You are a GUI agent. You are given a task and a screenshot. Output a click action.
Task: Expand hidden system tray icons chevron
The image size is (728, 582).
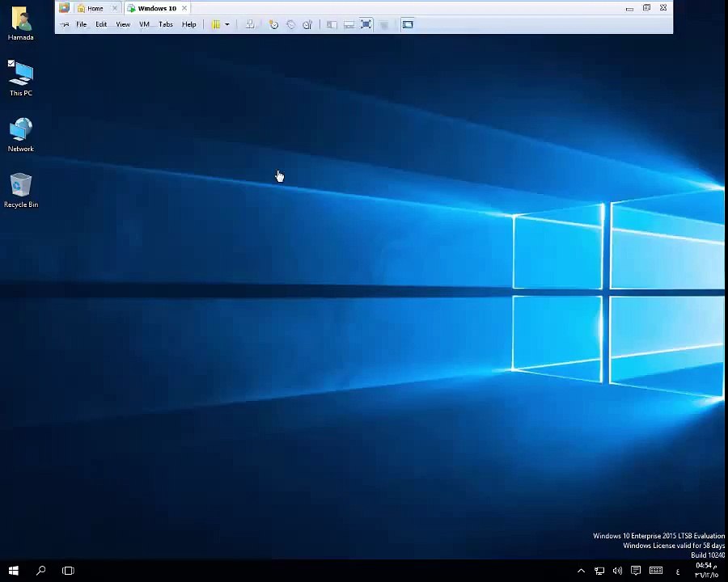581,571
